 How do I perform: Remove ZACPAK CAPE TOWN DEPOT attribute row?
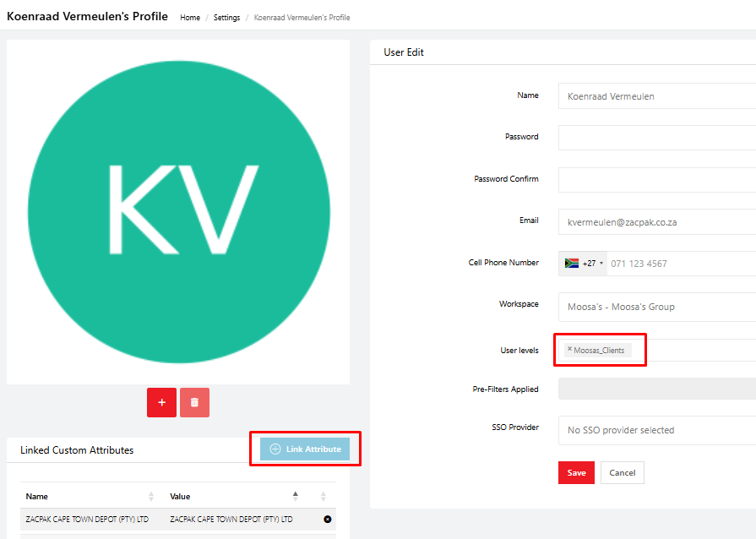[327, 519]
